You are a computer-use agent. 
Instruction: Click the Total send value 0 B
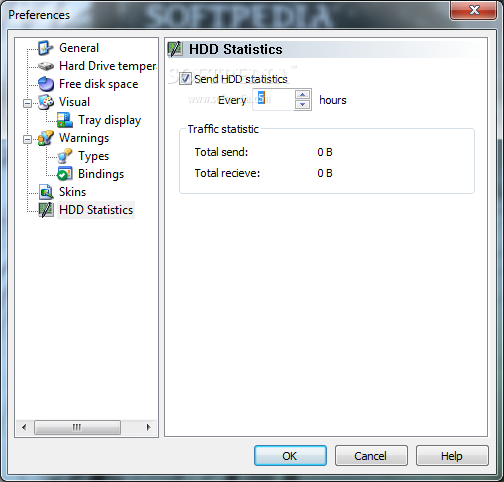tap(325, 152)
